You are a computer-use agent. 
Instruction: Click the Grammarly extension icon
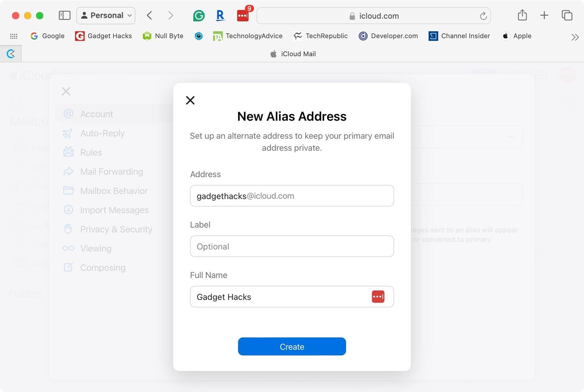click(199, 15)
